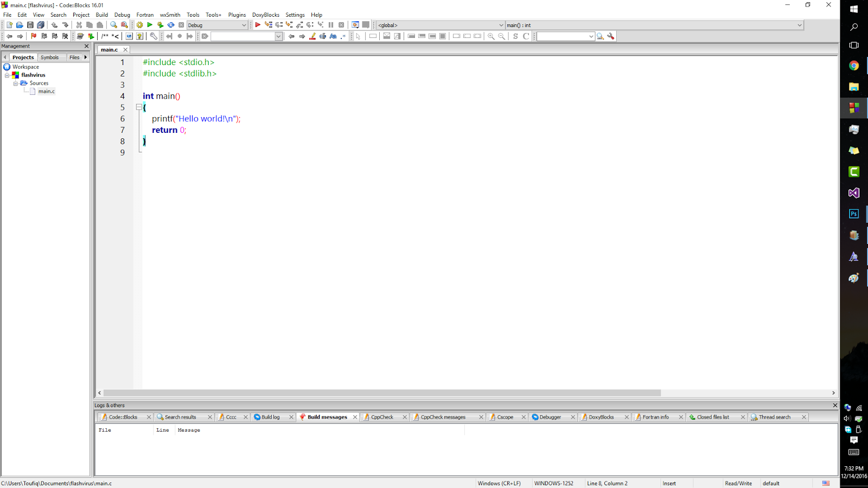
Task: Close the main.c editor tab
Action: (125, 49)
